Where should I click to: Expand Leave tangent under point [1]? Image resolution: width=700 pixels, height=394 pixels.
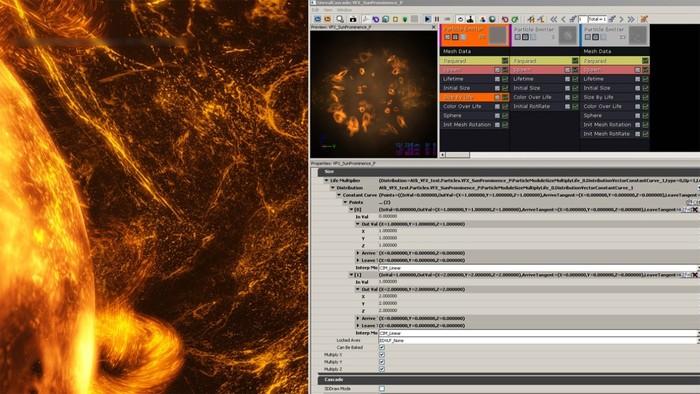pos(358,326)
